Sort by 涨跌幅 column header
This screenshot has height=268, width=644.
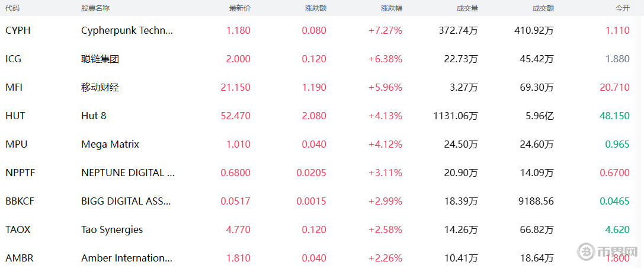click(x=391, y=8)
